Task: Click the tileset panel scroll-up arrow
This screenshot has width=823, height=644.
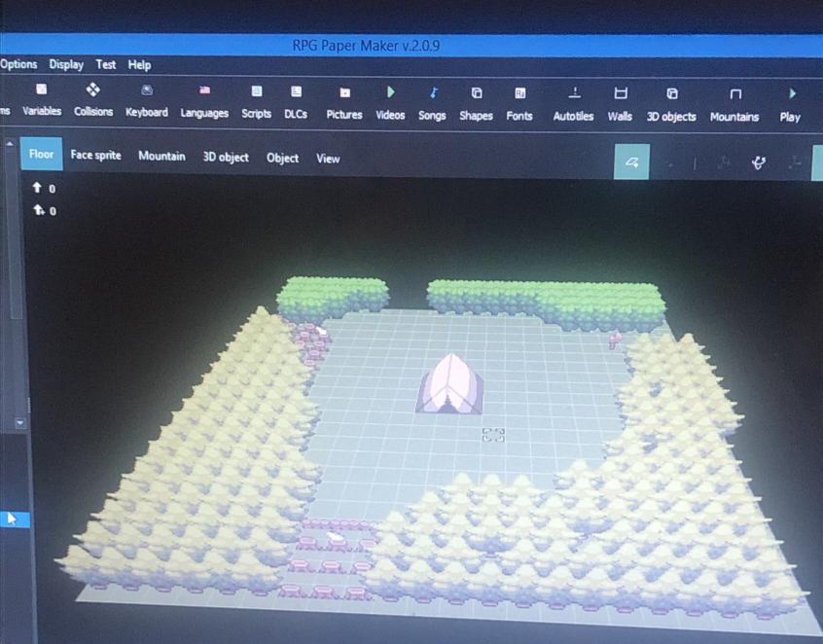Action: click(10, 143)
